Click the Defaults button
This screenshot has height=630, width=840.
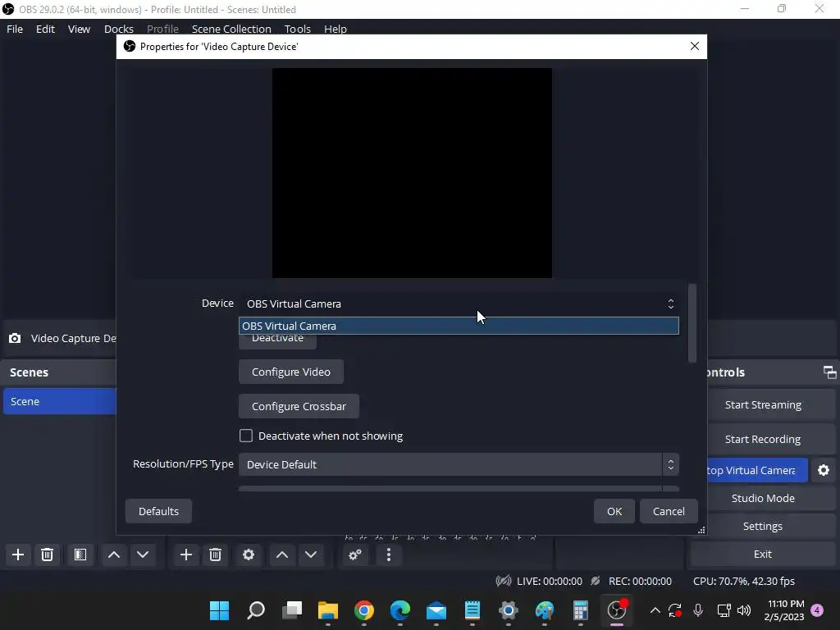click(x=158, y=511)
